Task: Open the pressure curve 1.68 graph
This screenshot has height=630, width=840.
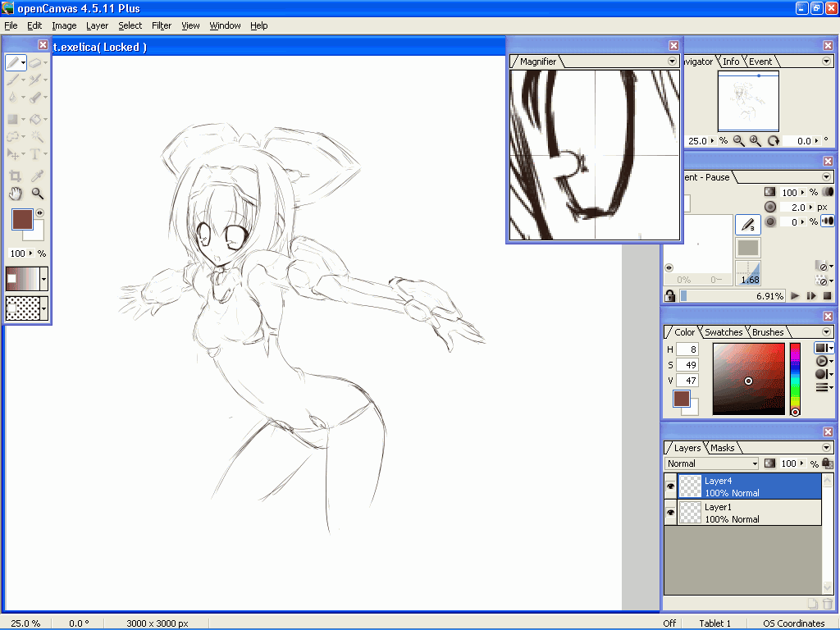Action: pos(748,273)
